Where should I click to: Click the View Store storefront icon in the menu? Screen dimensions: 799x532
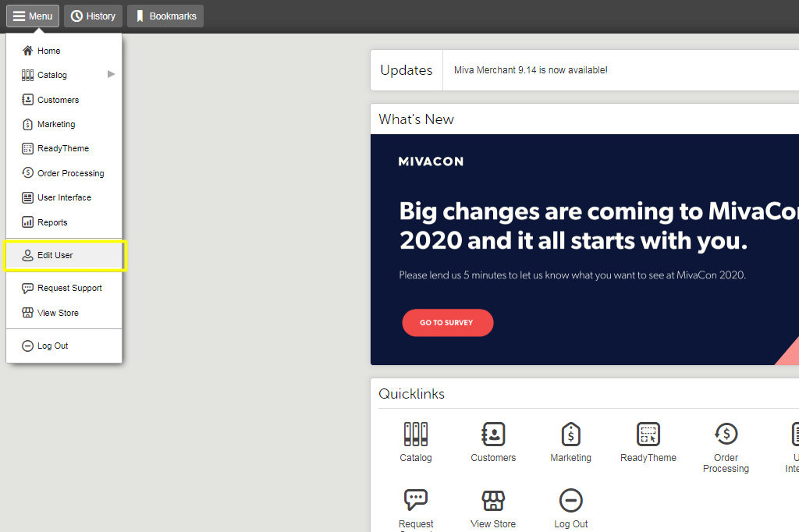pos(27,313)
